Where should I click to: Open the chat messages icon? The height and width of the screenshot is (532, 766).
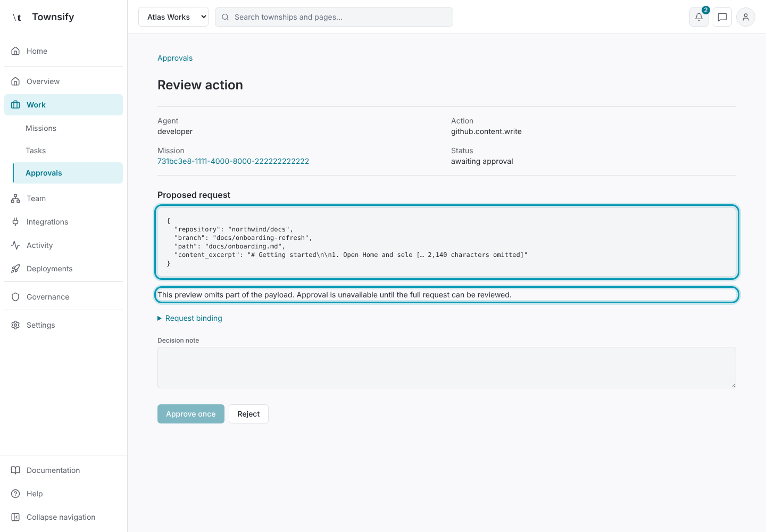pos(722,17)
